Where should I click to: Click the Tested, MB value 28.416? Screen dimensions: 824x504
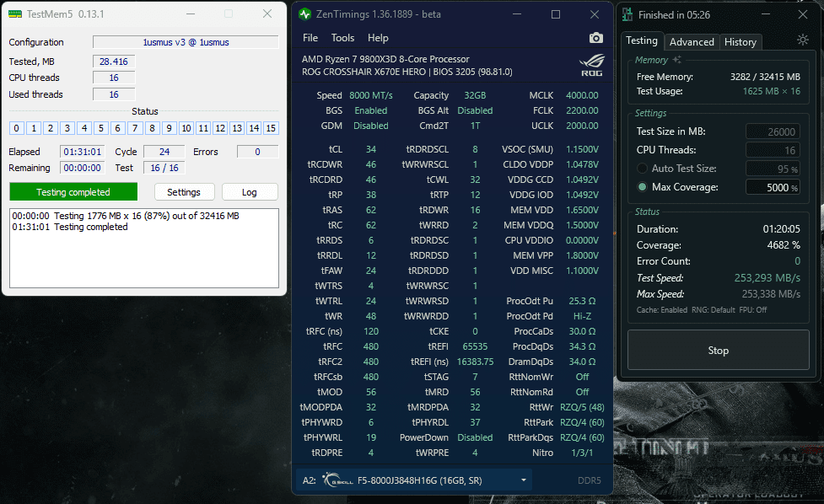[114, 62]
